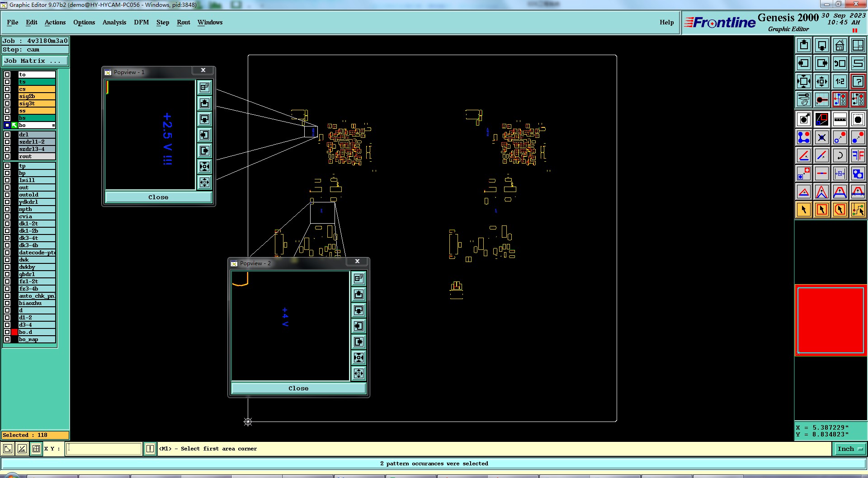Toggle display checkbox for layer biaozhu
The image size is (868, 478).
tap(7, 303)
